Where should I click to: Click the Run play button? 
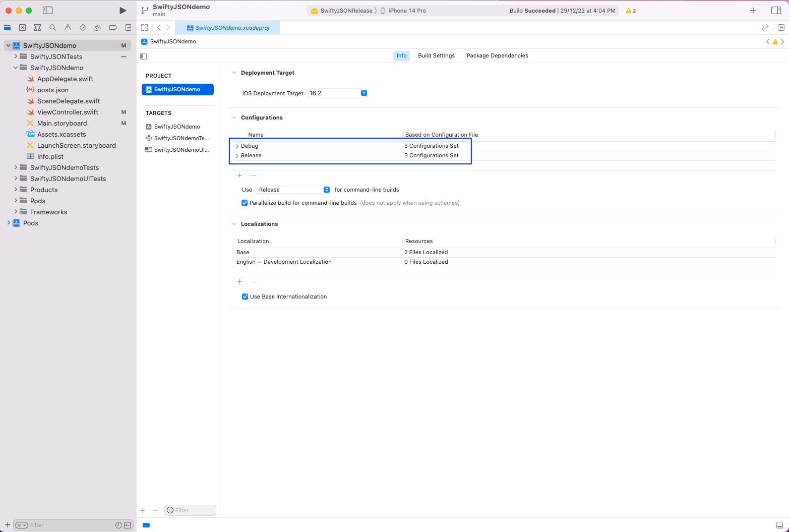[123, 11]
